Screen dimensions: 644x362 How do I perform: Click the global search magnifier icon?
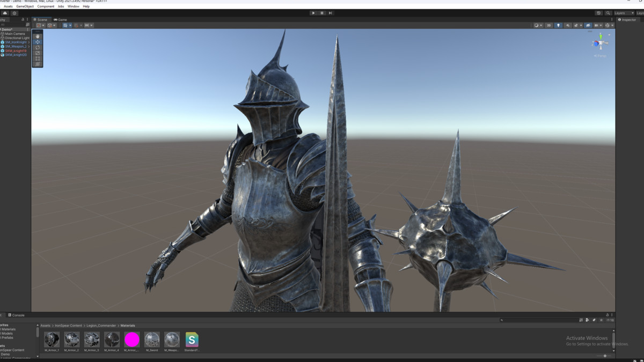point(608,13)
